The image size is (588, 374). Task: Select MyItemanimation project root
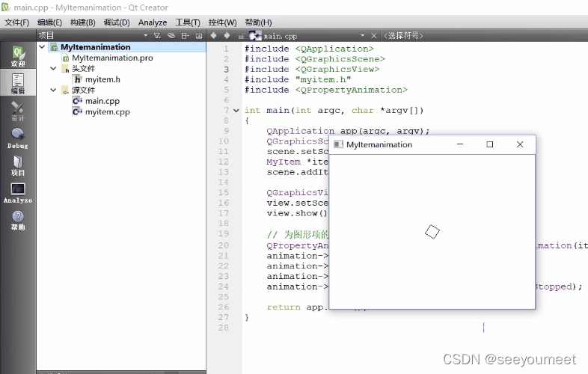pyautogui.click(x=121, y=47)
